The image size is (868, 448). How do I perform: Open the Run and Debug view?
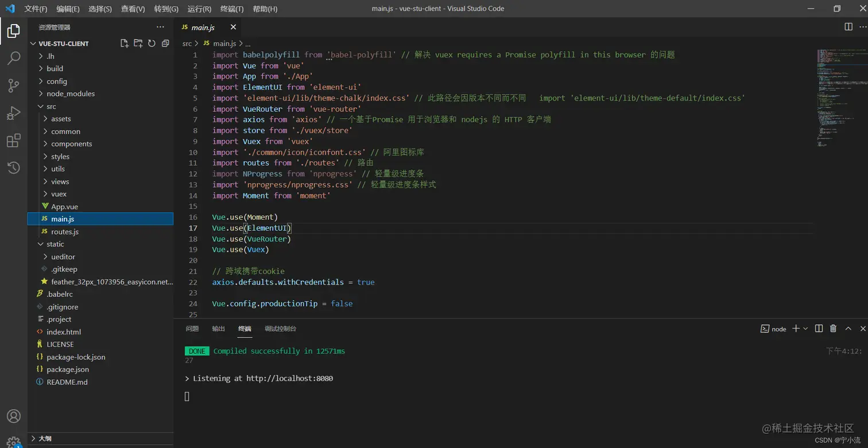point(14,113)
